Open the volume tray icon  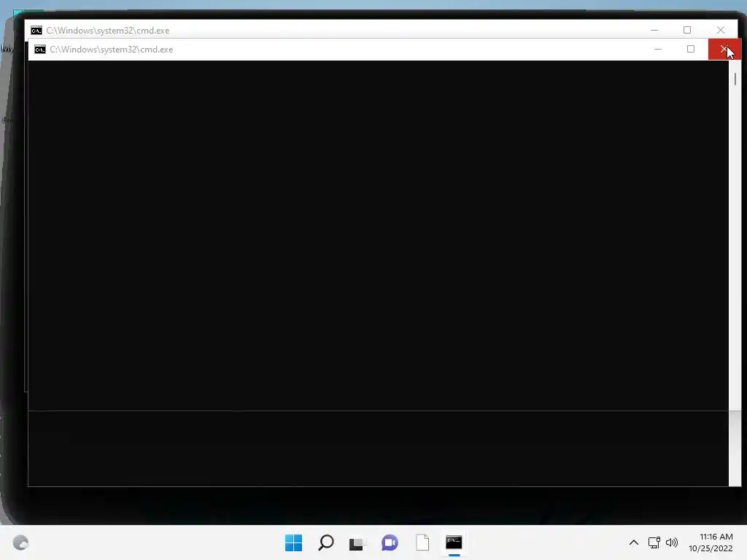click(x=672, y=542)
